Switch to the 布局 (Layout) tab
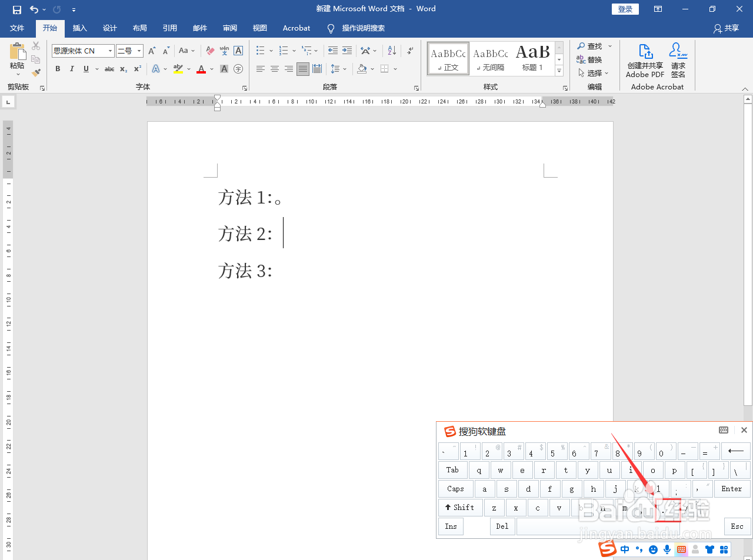Viewport: 753px width, 560px height. [x=139, y=28]
